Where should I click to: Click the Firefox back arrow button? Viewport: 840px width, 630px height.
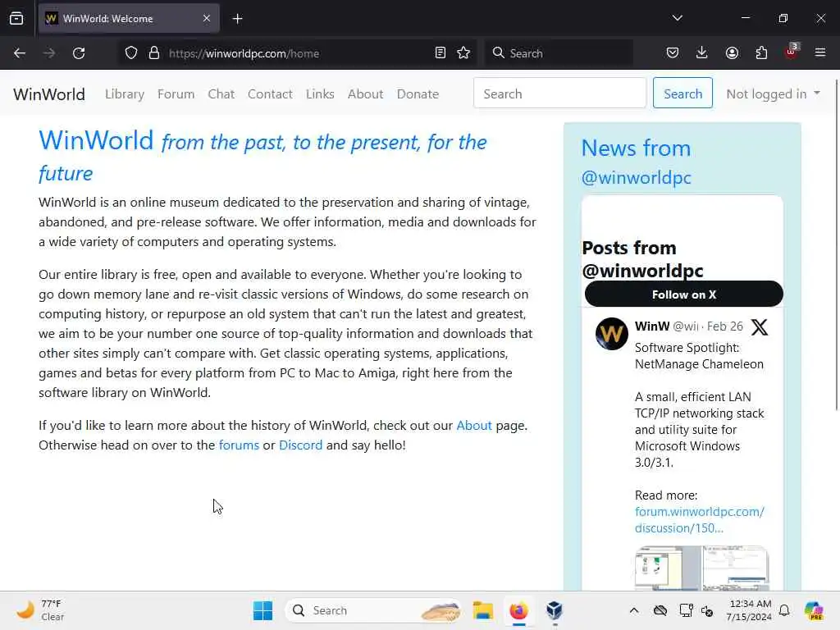click(20, 53)
